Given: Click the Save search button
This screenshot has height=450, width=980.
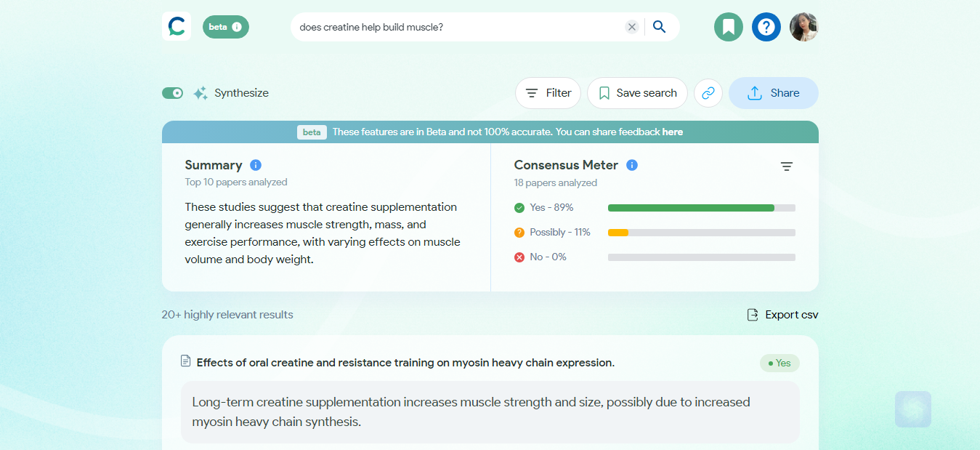Looking at the screenshot, I should click(x=637, y=93).
